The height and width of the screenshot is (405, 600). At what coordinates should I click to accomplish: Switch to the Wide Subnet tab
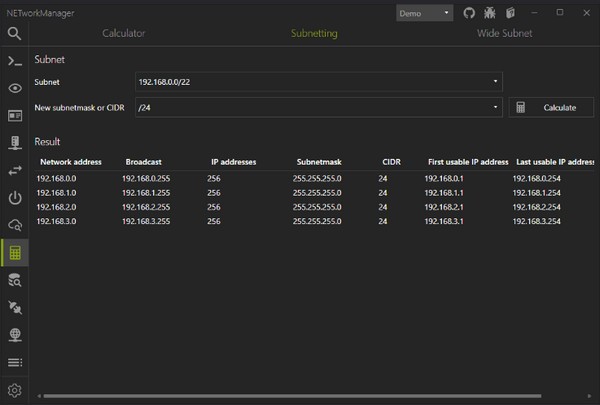(x=503, y=33)
